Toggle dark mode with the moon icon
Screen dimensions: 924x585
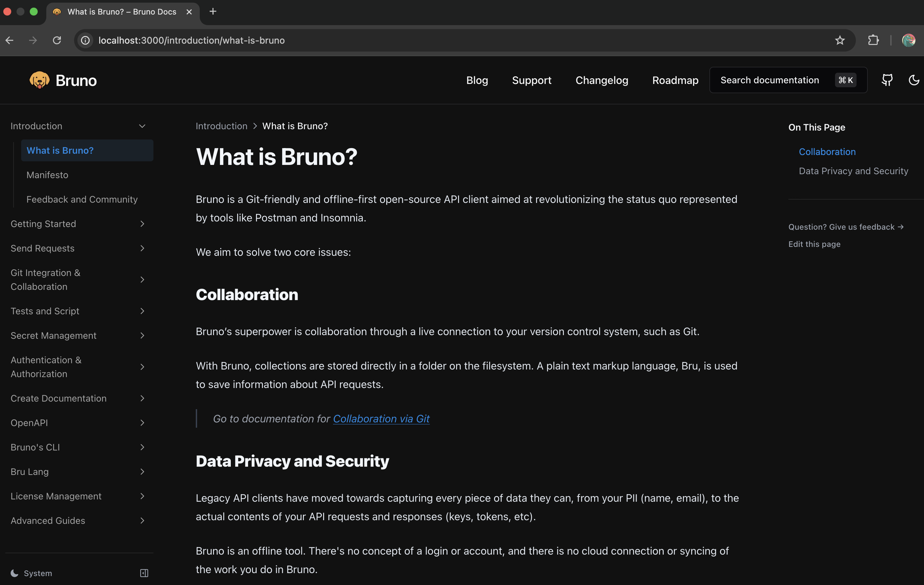pyautogui.click(x=914, y=80)
